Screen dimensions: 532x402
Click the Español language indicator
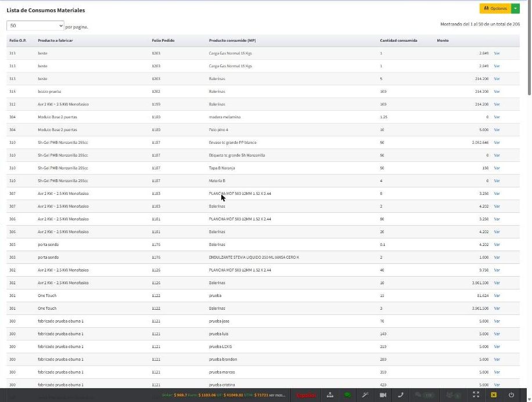point(305,395)
